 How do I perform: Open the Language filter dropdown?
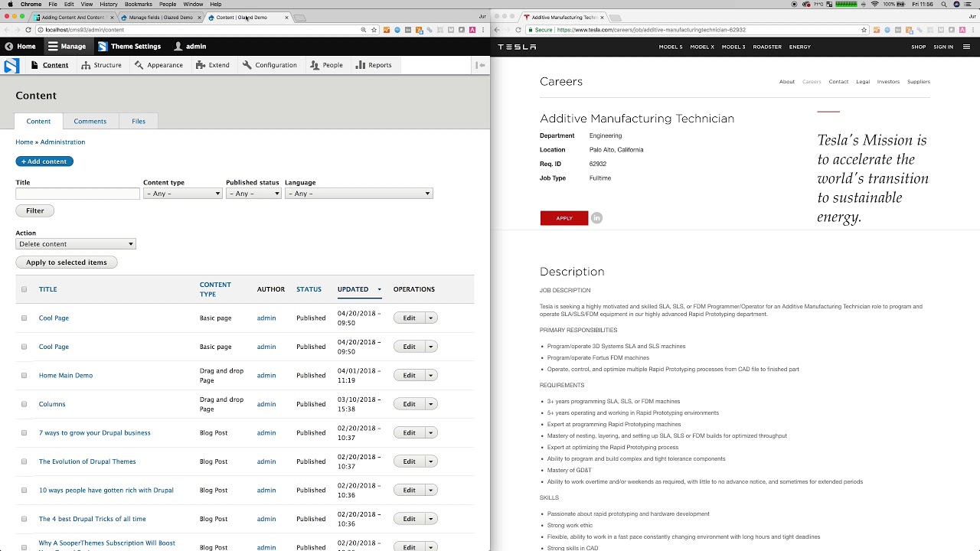point(358,194)
